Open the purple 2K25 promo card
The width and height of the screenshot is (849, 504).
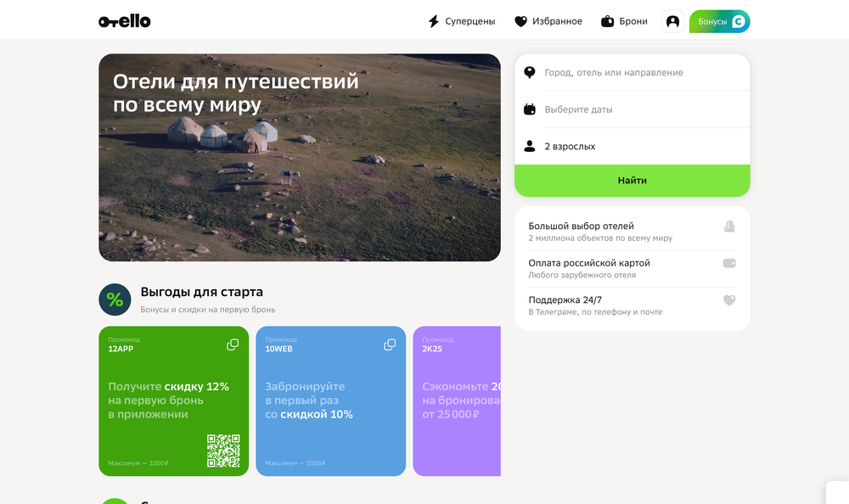(457, 401)
